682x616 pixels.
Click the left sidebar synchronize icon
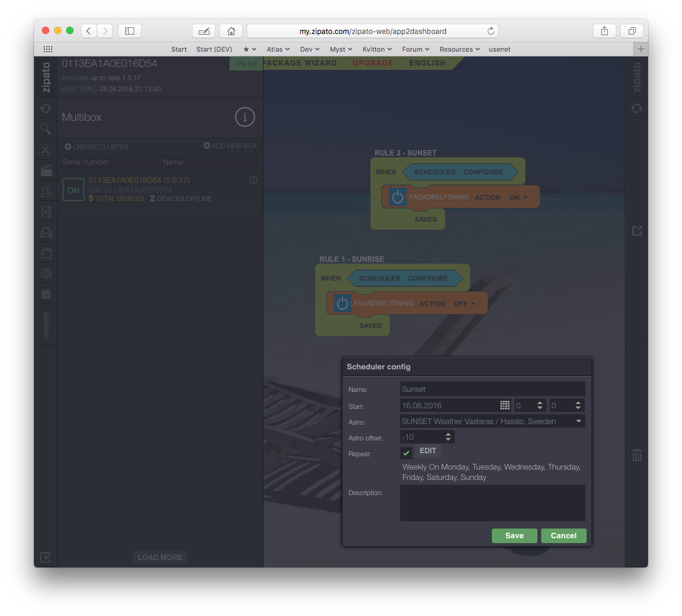click(46, 109)
